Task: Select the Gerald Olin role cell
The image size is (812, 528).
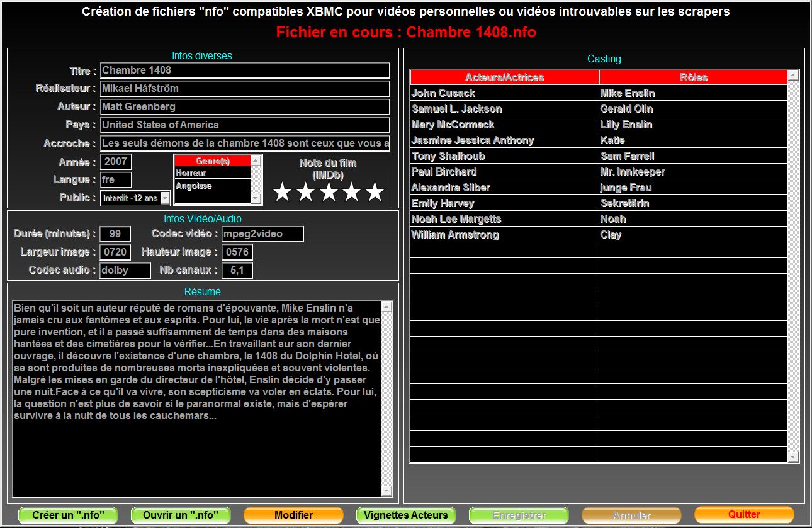Action: coord(692,109)
